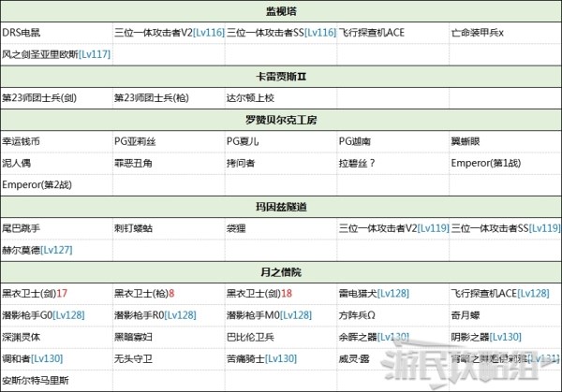The width and height of the screenshot is (562, 392).
Task: Click the 监视塔 section header
Action: tap(281, 11)
